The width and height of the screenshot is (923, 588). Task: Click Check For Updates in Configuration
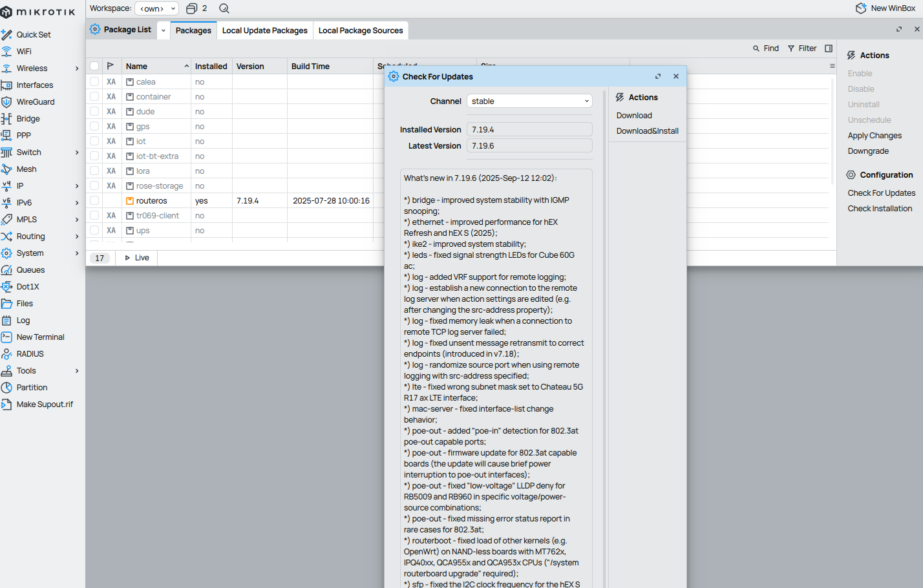point(882,193)
